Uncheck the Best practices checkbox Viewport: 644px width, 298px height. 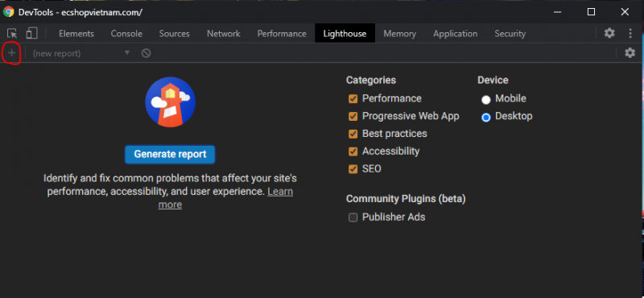[353, 134]
